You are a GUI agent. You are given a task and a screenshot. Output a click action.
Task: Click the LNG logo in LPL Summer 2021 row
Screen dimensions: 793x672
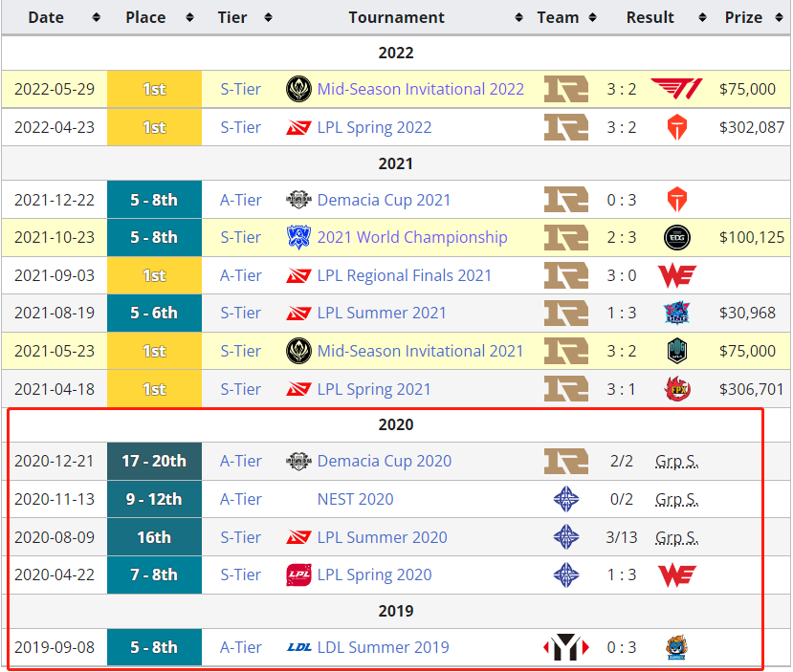pyautogui.click(x=676, y=313)
